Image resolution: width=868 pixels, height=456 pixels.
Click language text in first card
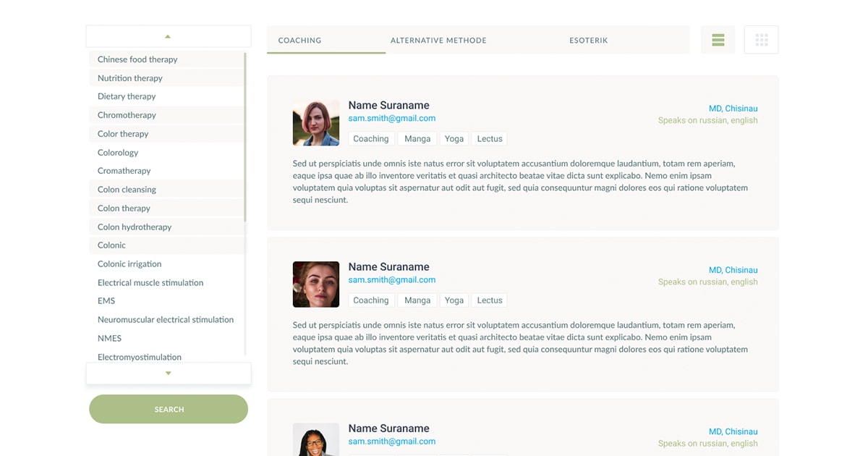[x=708, y=121]
